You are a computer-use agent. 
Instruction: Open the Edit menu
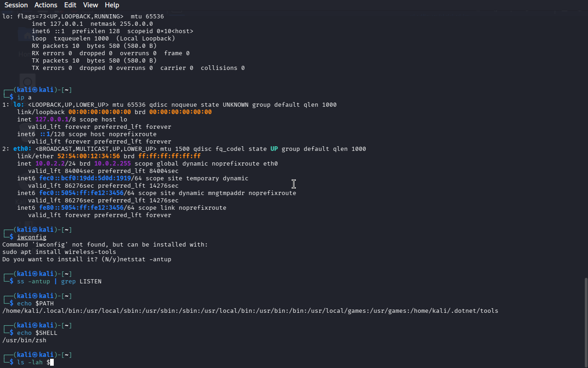pyautogui.click(x=70, y=5)
